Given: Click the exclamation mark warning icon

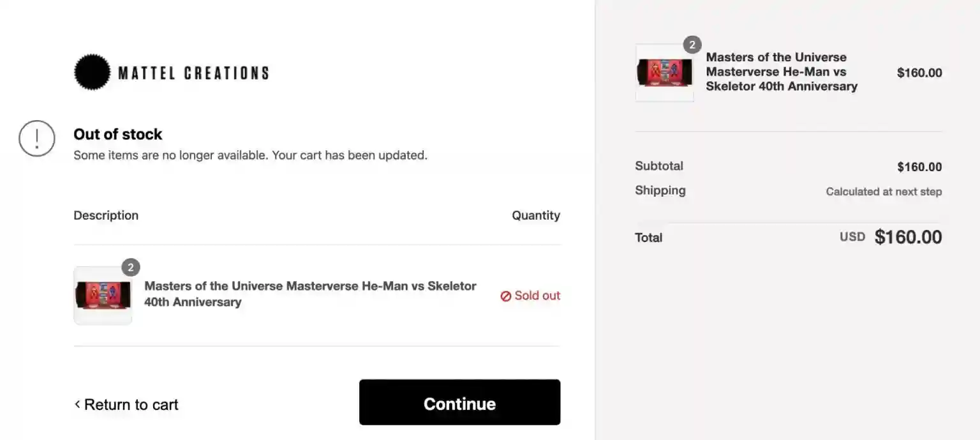Looking at the screenshot, I should (x=37, y=138).
